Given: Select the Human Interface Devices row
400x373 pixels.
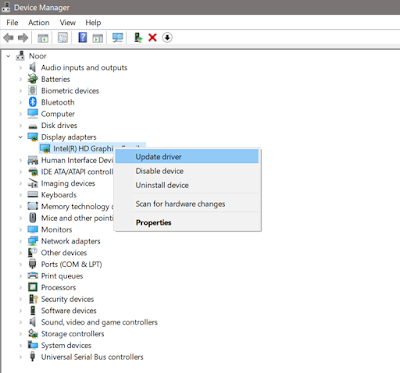Looking at the screenshot, I should pos(77,160).
